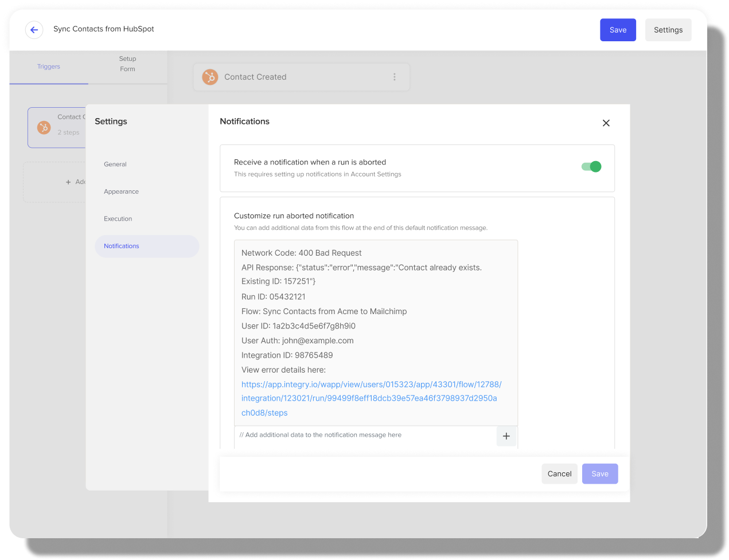Open the integry.io error details link

[x=372, y=398]
